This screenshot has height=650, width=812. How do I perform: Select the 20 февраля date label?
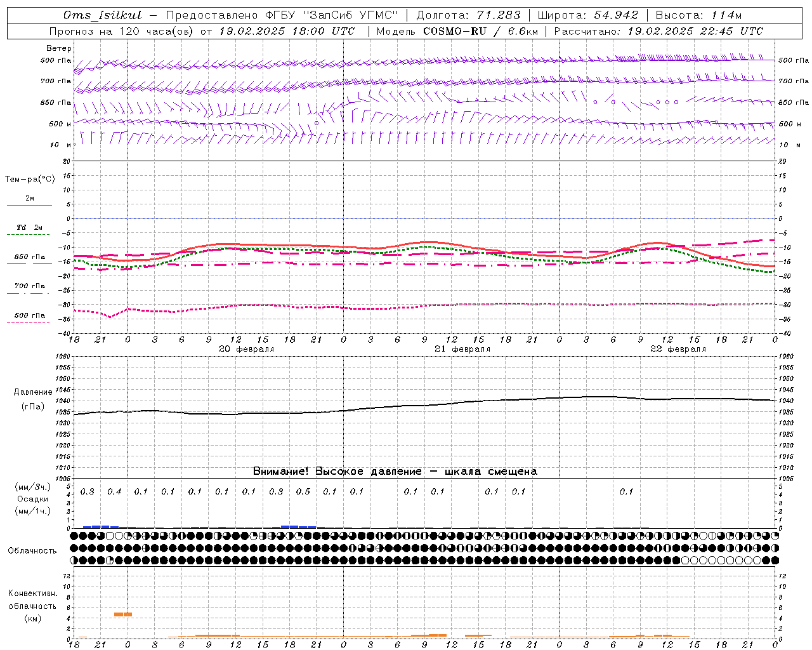pyautogui.click(x=246, y=349)
